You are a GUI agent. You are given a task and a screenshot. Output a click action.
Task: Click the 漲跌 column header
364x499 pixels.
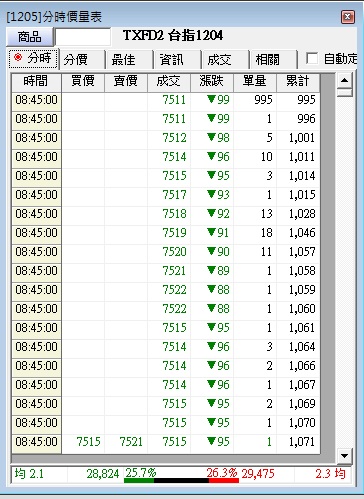click(212, 82)
